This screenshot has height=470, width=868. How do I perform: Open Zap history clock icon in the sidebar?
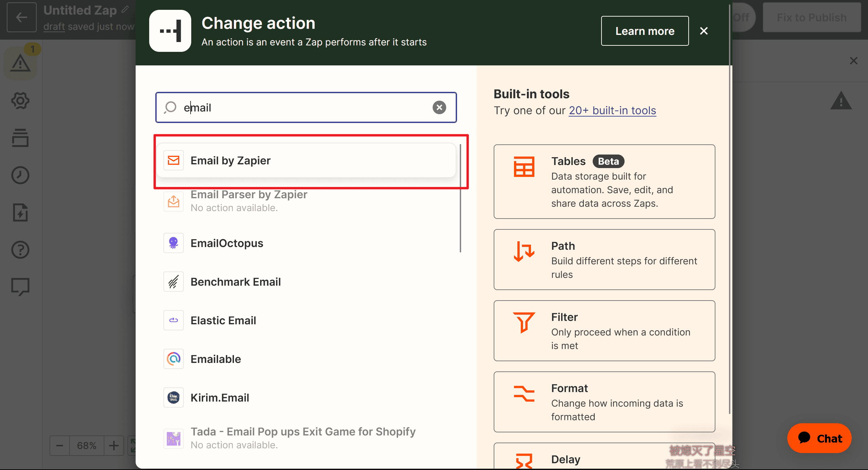point(20,175)
